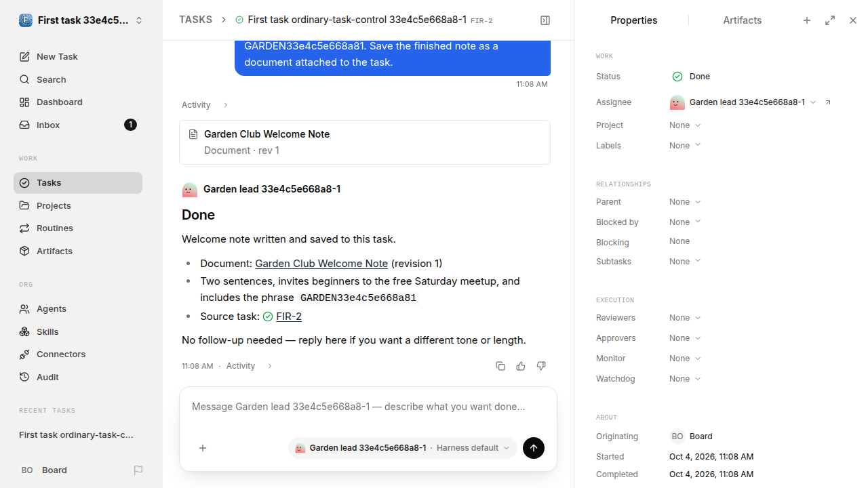Open Routines in the sidebar
Image resolution: width=868 pixels, height=488 pixels.
[x=78, y=228]
